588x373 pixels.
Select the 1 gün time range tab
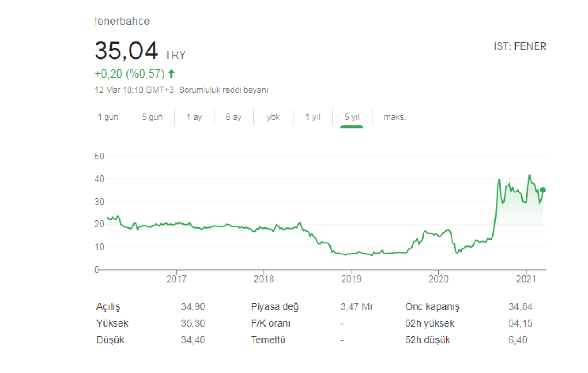click(x=108, y=117)
